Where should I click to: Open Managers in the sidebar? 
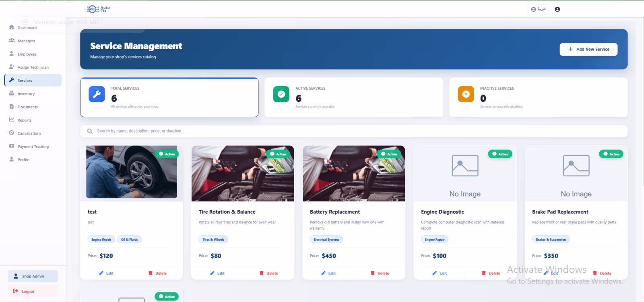(x=33, y=41)
